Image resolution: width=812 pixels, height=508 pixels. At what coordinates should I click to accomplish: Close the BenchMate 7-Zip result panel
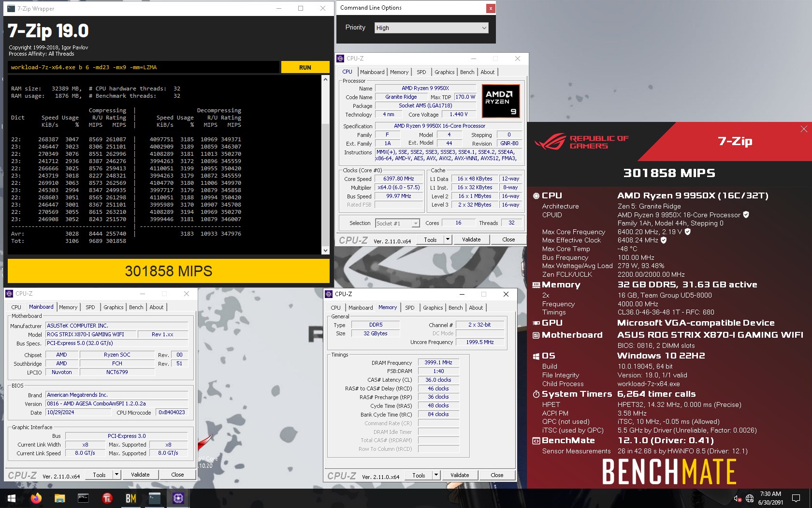804,129
